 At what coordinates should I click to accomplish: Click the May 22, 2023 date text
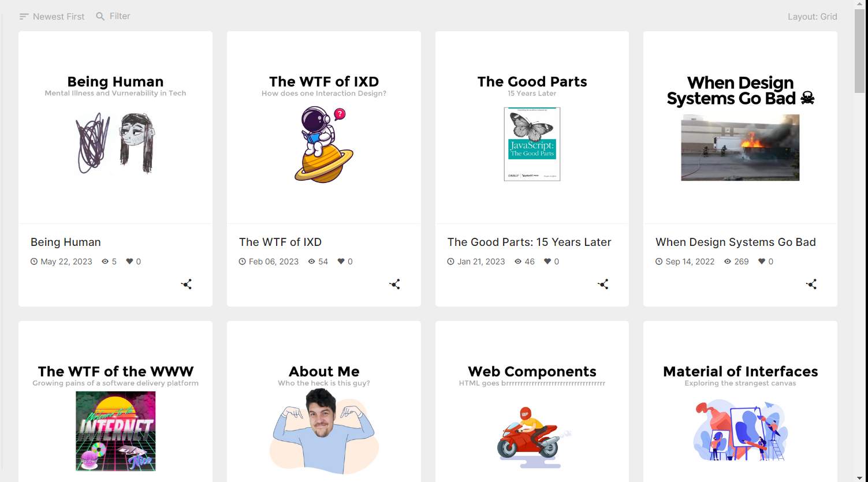pos(66,261)
